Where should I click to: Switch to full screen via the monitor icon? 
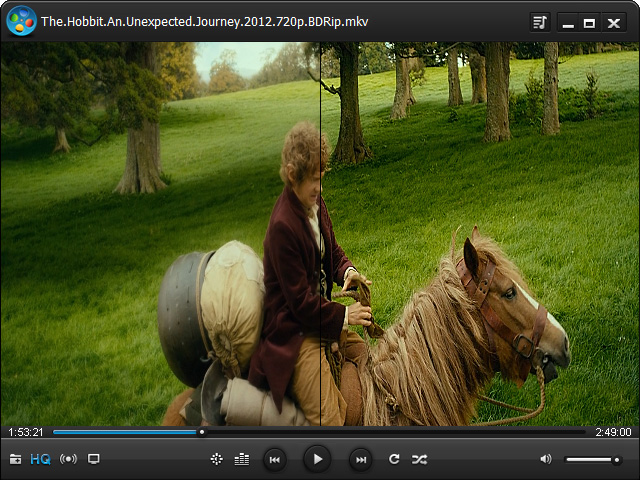pyautogui.click(x=93, y=459)
